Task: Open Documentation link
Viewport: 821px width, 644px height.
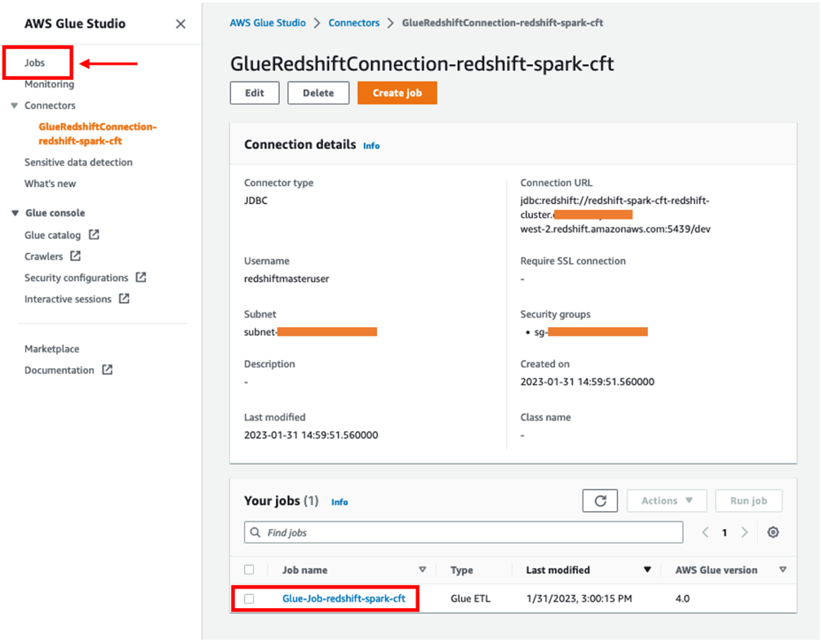Action: point(59,371)
